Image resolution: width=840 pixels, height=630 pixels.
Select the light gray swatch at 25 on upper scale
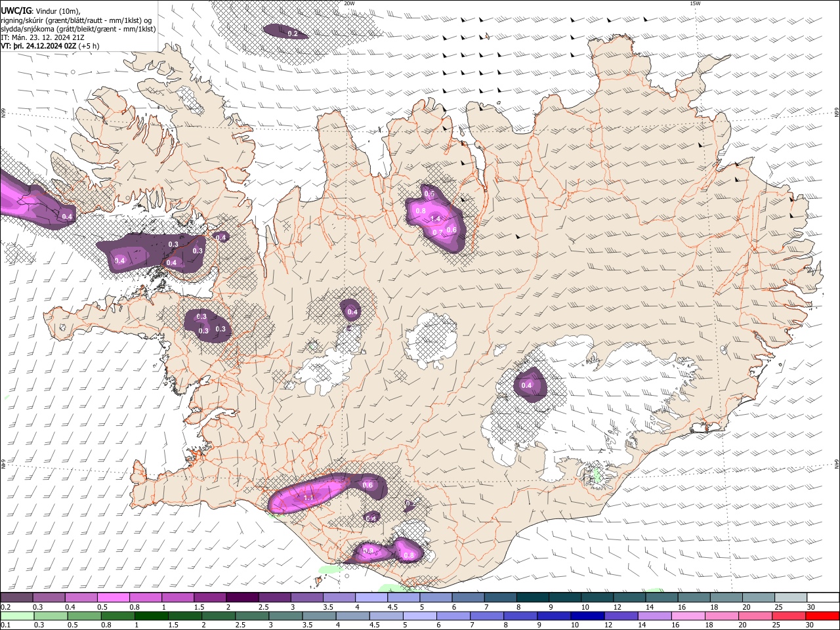point(790,598)
